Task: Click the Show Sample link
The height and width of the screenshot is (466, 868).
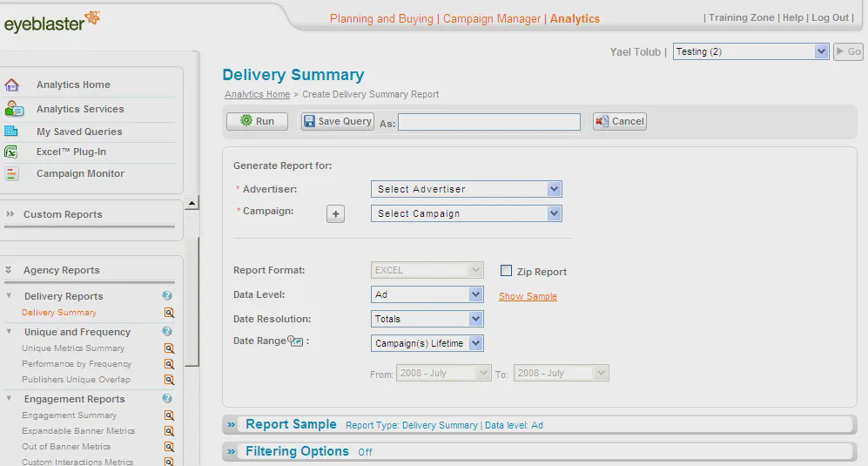Action: coord(528,296)
